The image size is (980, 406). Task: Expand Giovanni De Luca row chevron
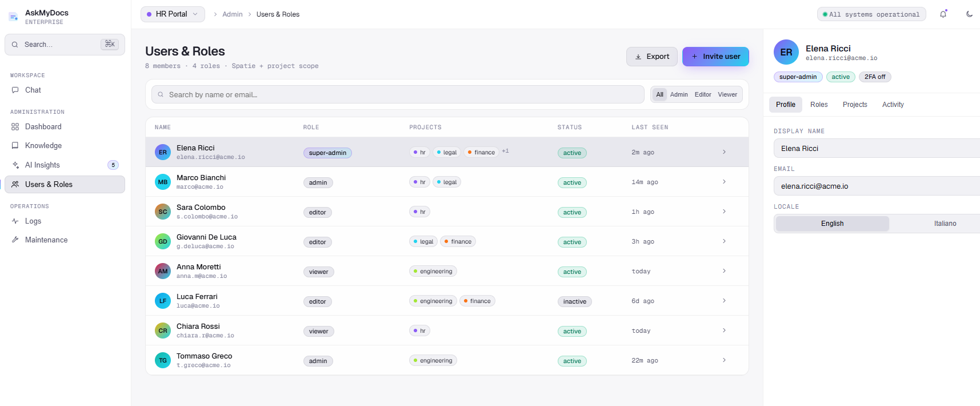724,241
